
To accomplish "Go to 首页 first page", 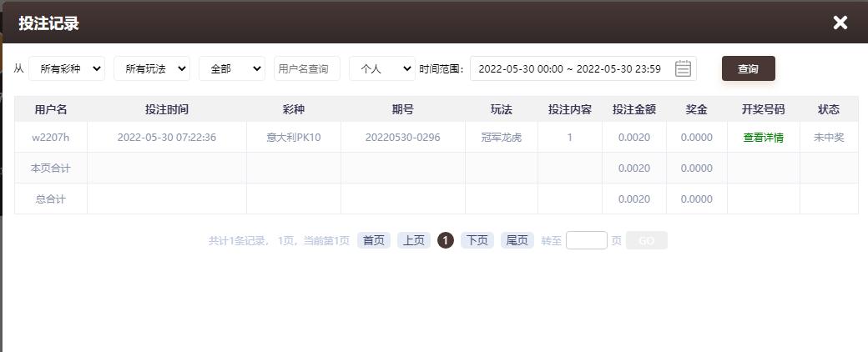I will click(374, 240).
